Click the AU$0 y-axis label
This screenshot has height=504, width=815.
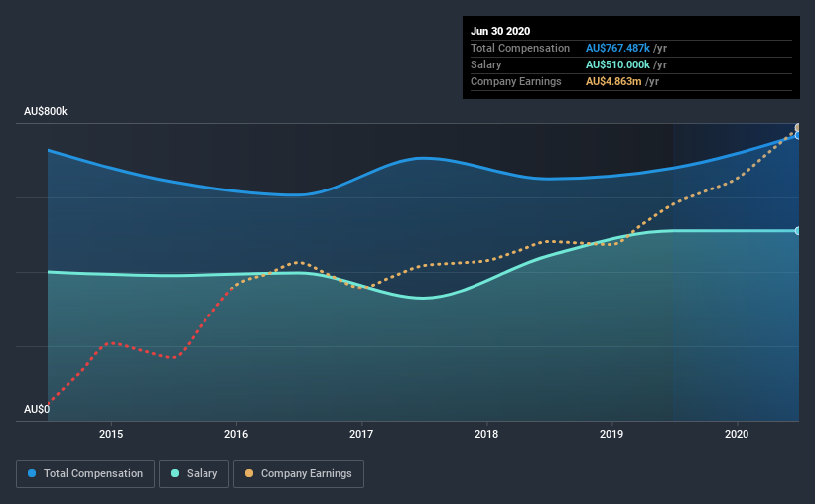37,409
